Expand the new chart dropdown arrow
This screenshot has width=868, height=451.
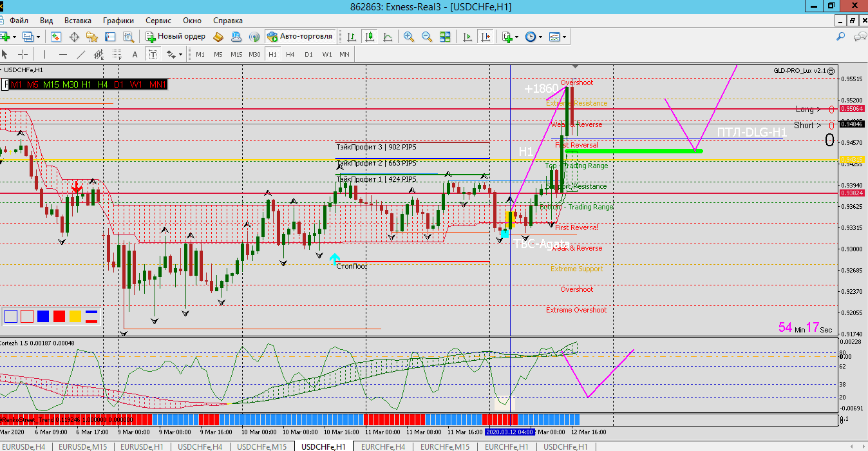pos(14,37)
